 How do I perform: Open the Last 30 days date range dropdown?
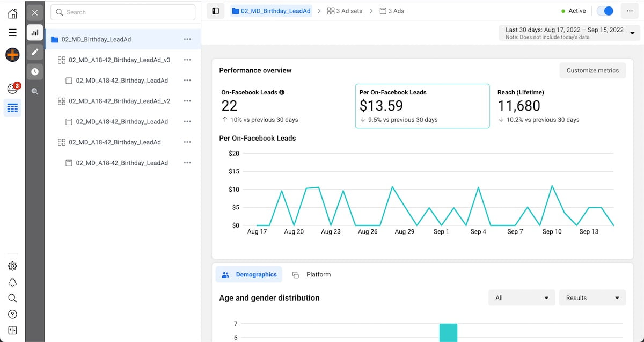pyautogui.click(x=569, y=33)
